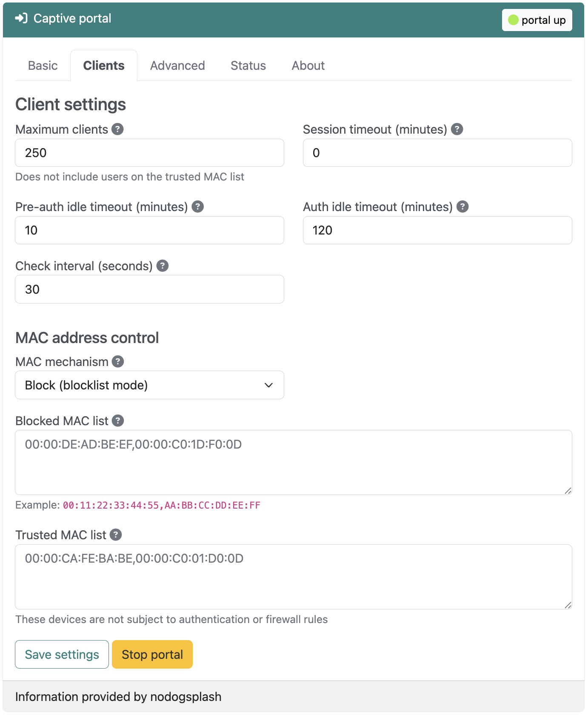Switch to the Basic tab
This screenshot has height=715, width=588.
(43, 66)
